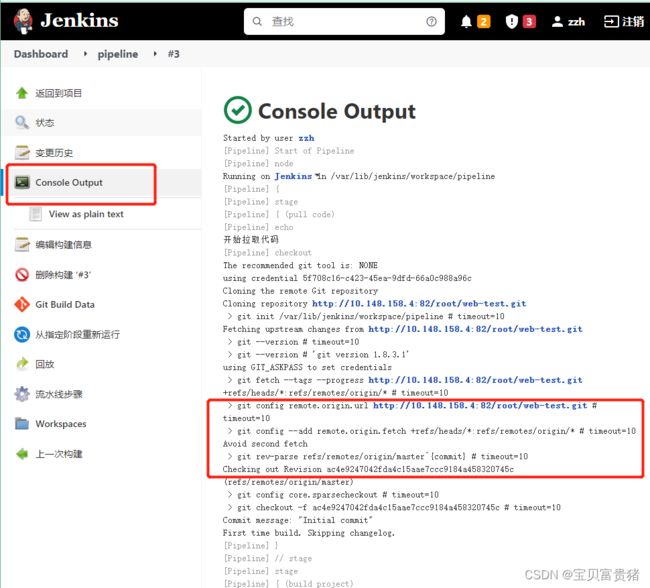Image resolution: width=650 pixels, height=588 pixels.
Task: Click the red security warning badge 3
Action: click(x=529, y=22)
